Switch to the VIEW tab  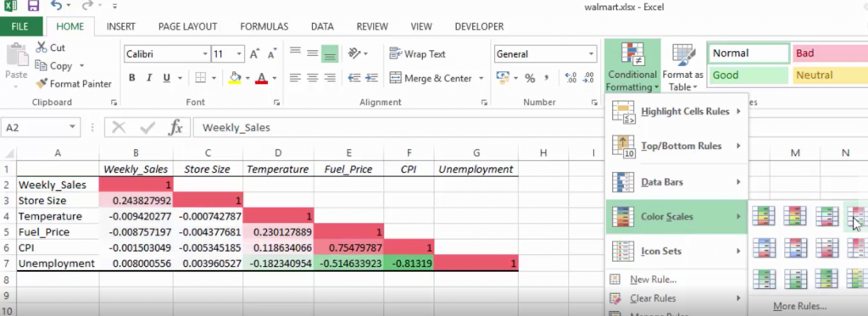(421, 26)
